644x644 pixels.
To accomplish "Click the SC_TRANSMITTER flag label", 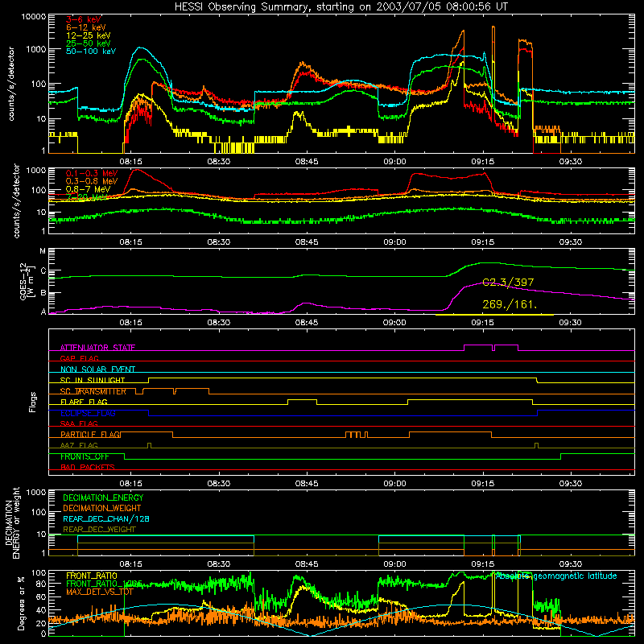I will (93, 391).
